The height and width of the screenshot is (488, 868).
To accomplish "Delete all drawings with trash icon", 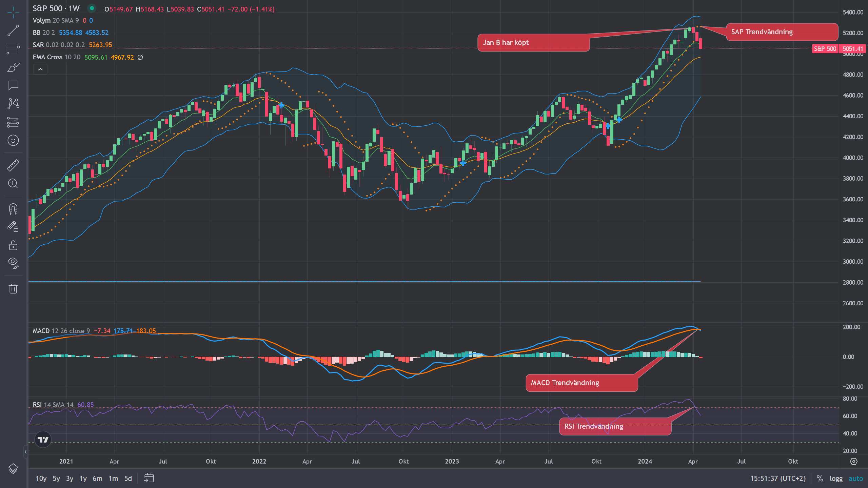I will [13, 289].
